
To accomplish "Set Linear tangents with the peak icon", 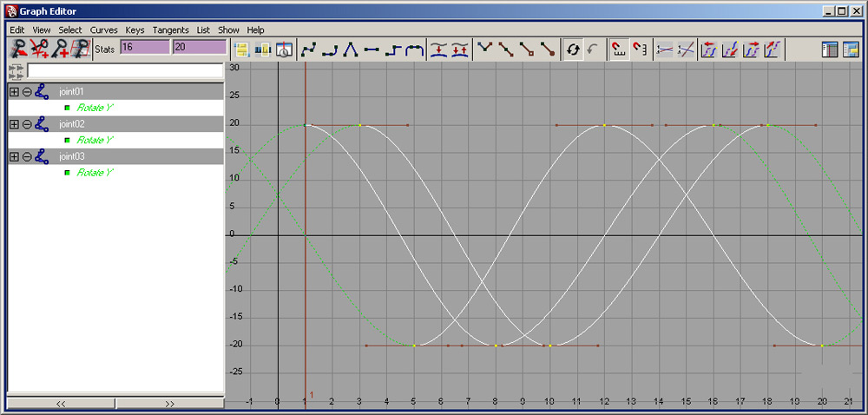I will point(351,49).
